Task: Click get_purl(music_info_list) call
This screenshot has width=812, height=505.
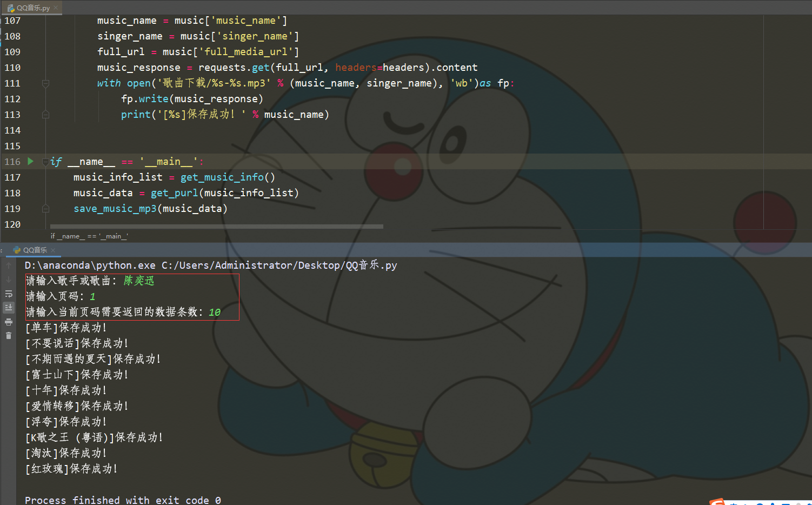Action: pos(225,193)
